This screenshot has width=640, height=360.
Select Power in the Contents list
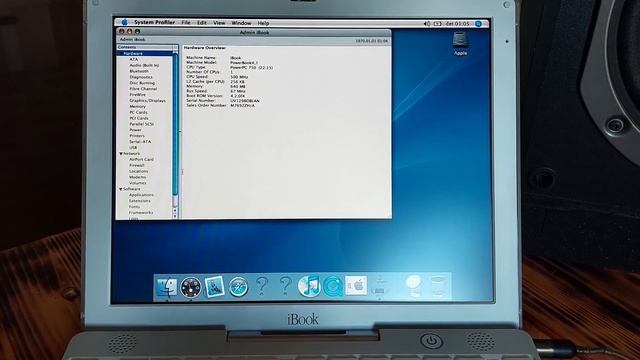click(135, 130)
